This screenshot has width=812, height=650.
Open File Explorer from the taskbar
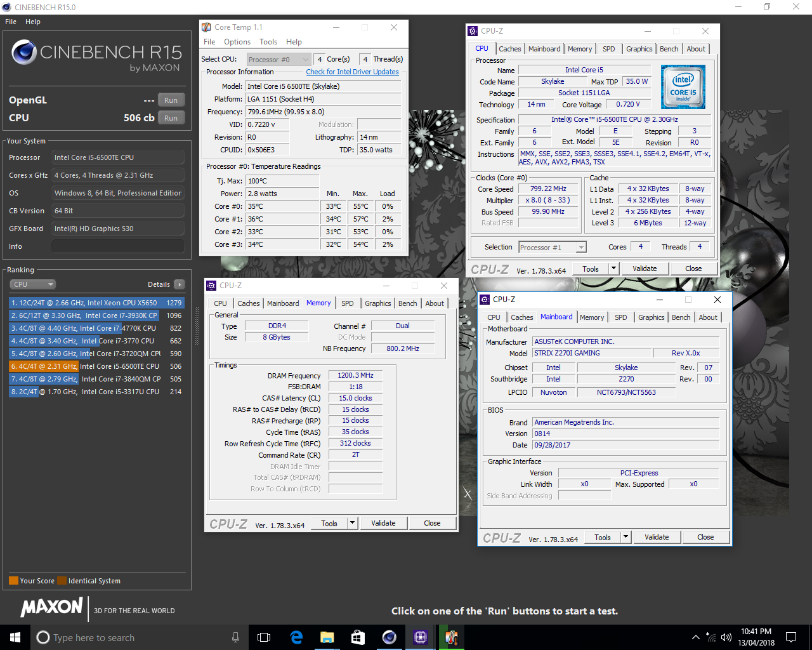coord(327,637)
